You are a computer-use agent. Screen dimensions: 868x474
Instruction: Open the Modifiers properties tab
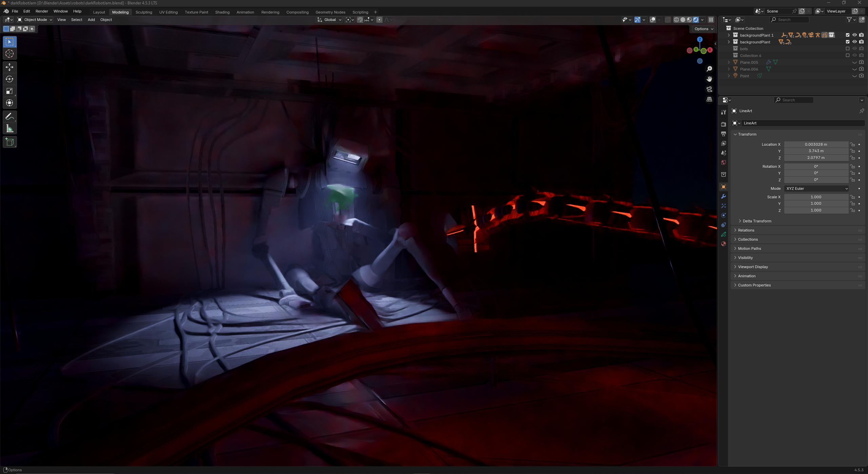[724, 197]
